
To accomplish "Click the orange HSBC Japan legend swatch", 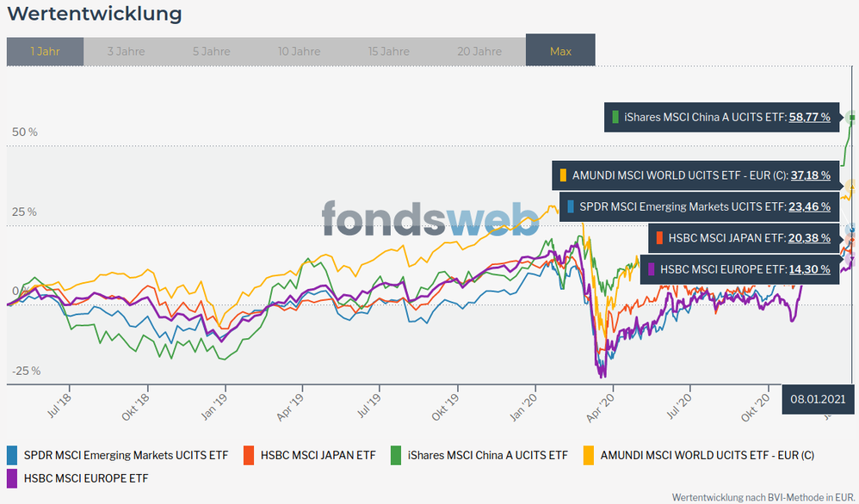I will [x=250, y=455].
